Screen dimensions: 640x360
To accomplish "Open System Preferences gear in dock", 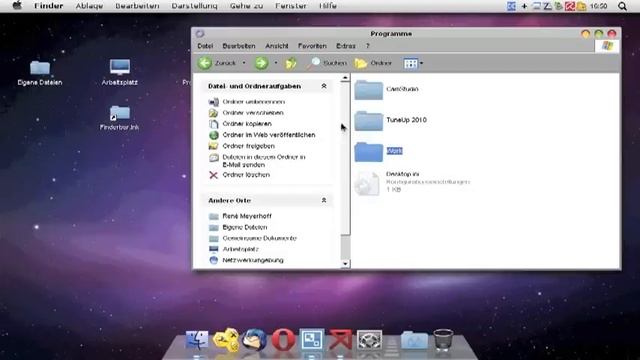I will (x=369, y=340).
